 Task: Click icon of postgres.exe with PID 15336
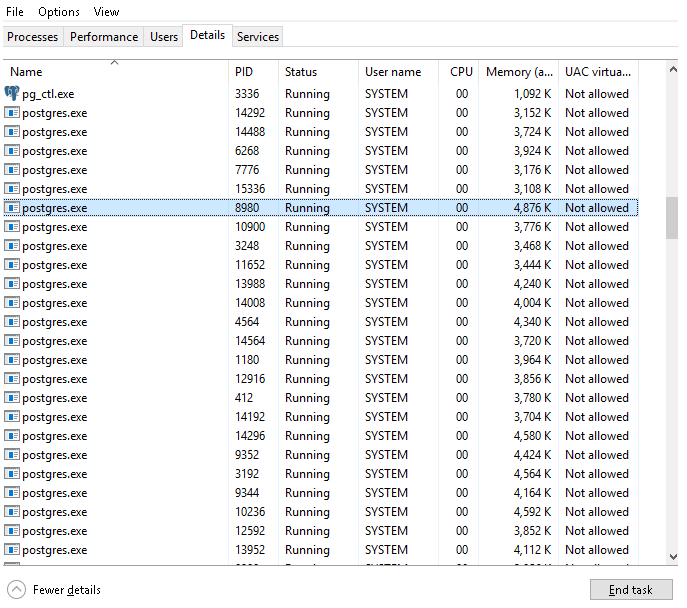pos(12,189)
